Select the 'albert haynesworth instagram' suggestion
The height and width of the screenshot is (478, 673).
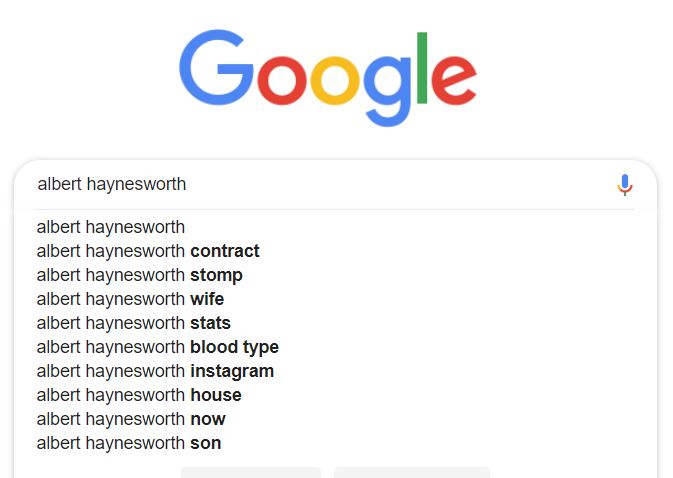[155, 371]
